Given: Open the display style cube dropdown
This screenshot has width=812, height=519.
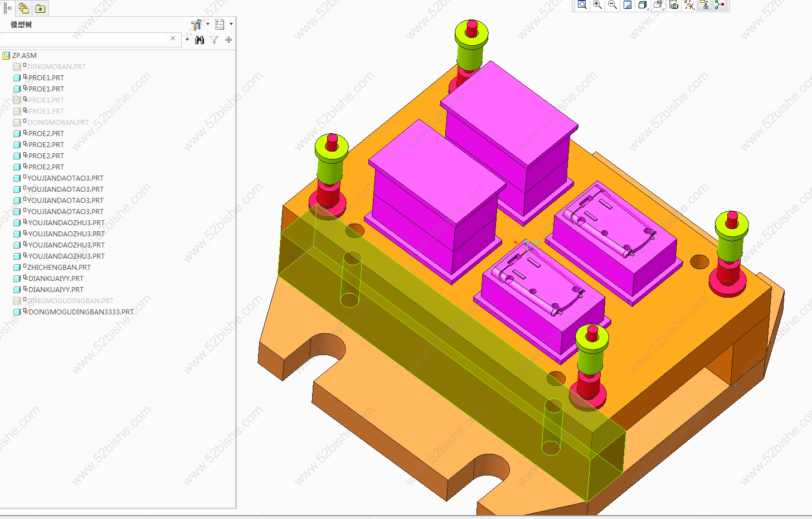Looking at the screenshot, I should [643, 5].
